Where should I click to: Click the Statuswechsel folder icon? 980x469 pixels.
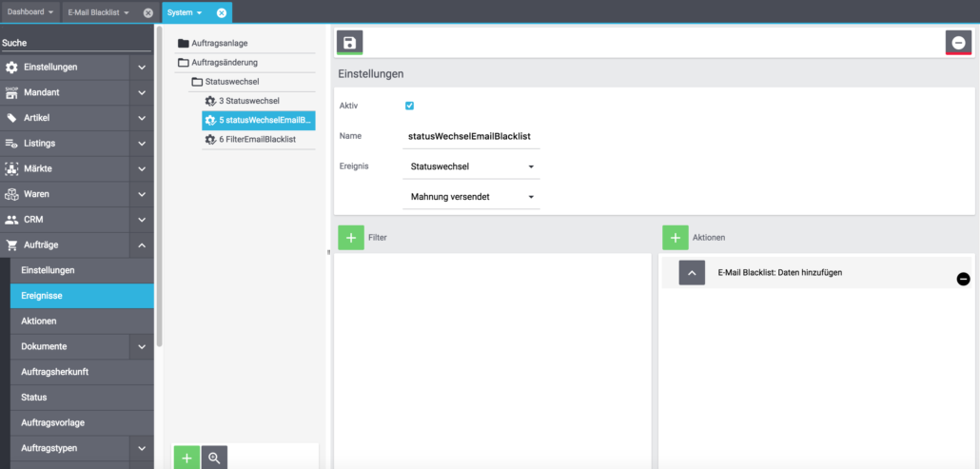(196, 82)
